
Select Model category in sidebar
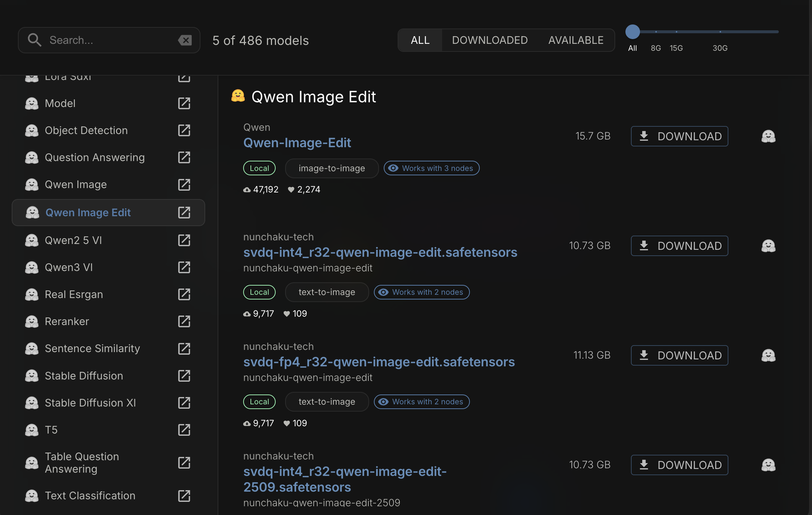coord(108,103)
